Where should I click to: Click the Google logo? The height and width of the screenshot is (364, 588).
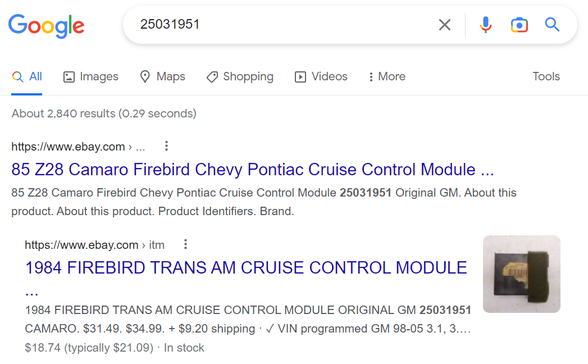tap(47, 25)
